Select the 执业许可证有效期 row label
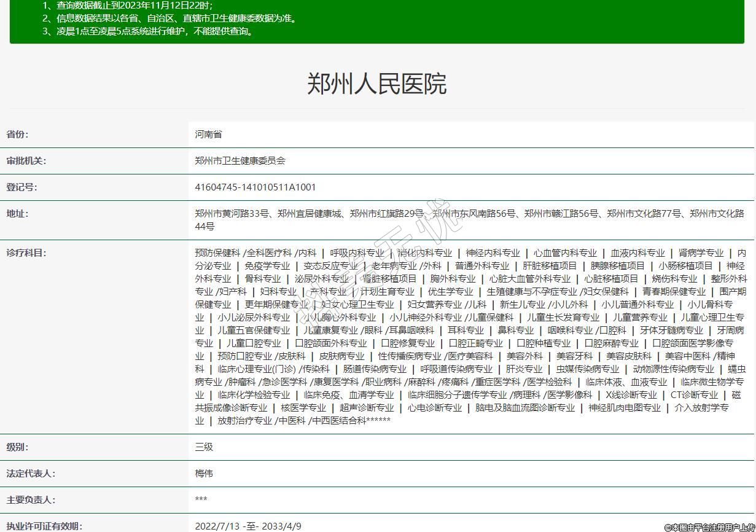This screenshot has height=532, width=756. click(44, 526)
